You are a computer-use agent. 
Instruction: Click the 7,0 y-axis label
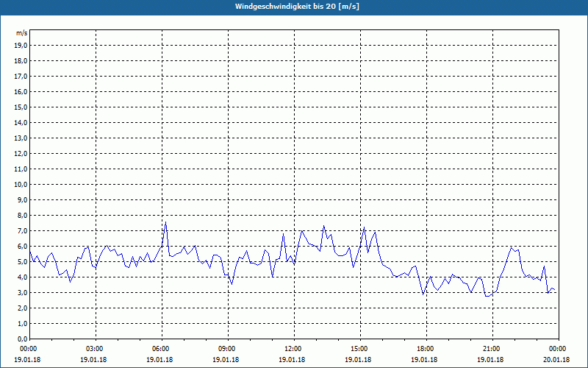coord(22,231)
